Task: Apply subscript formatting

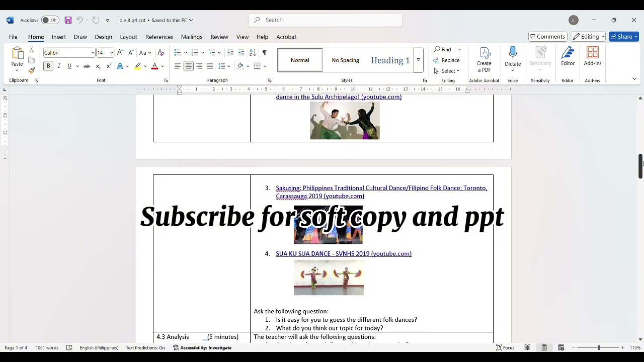Action: point(98,66)
